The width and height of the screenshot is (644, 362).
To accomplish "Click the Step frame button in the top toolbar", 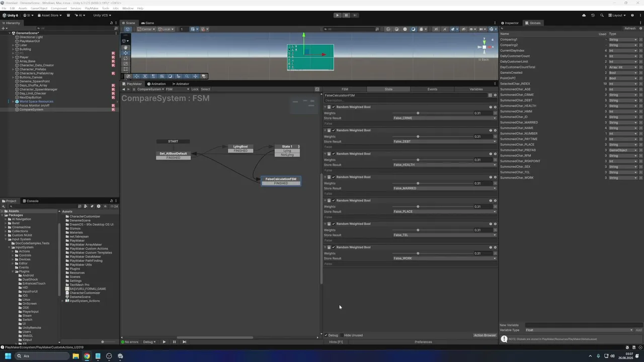I will (x=355, y=15).
